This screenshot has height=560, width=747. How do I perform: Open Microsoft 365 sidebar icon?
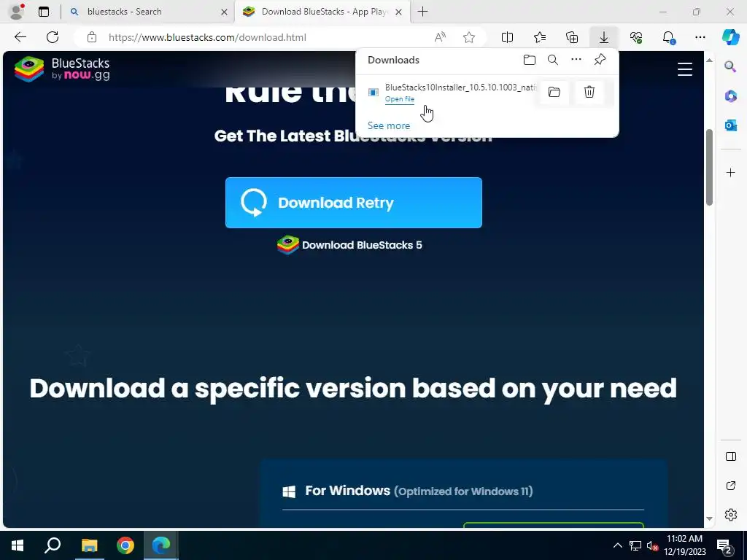click(730, 96)
